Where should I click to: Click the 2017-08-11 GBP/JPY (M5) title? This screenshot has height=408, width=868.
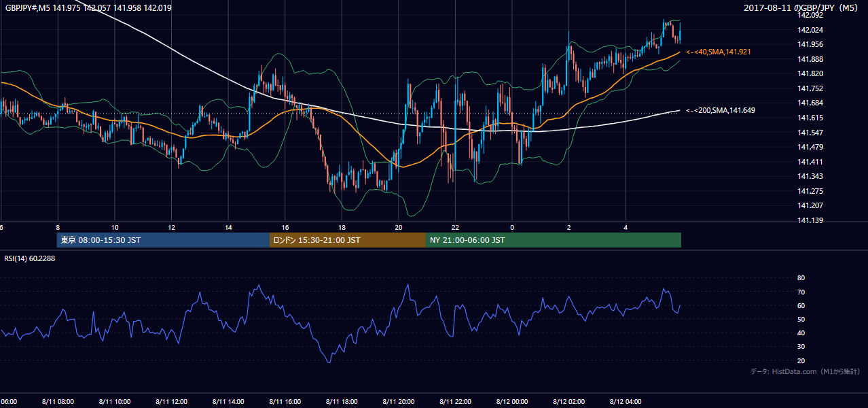pyautogui.click(x=802, y=8)
